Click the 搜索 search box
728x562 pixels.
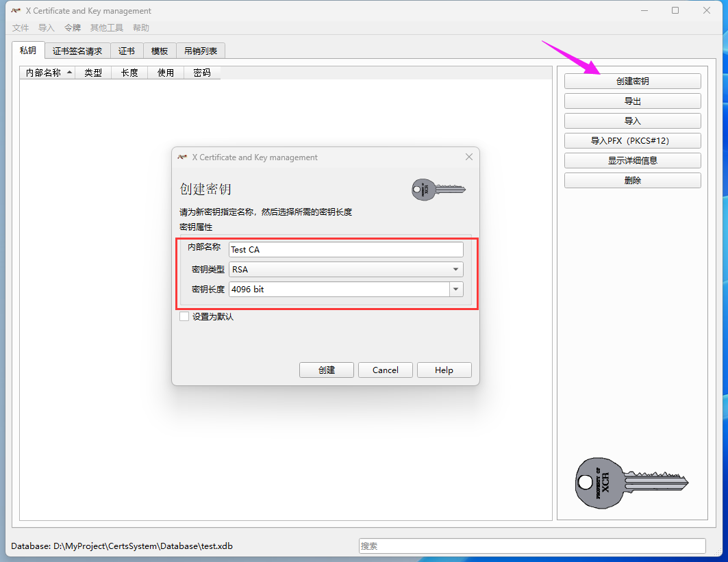(x=531, y=546)
